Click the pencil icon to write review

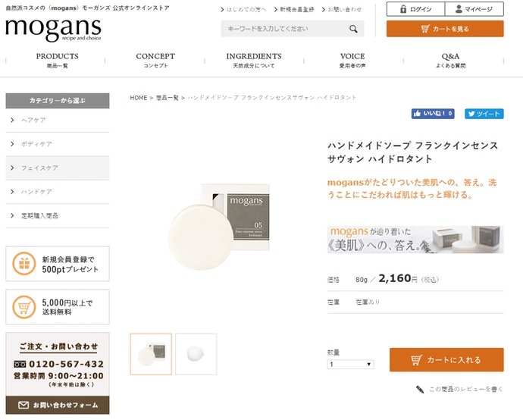click(419, 389)
